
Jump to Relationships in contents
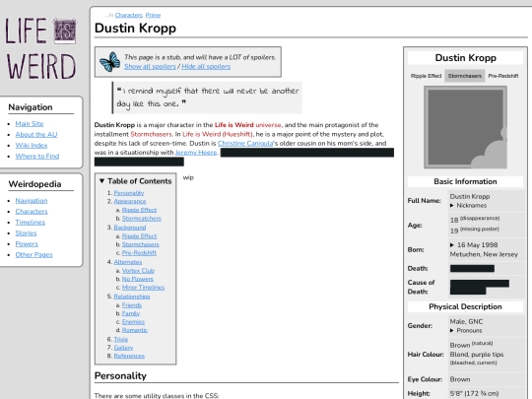[x=132, y=297]
